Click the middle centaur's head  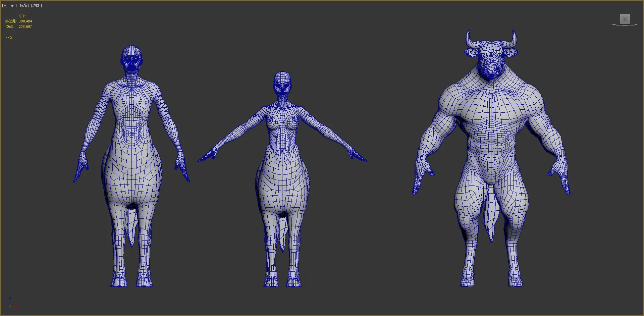[x=282, y=84]
